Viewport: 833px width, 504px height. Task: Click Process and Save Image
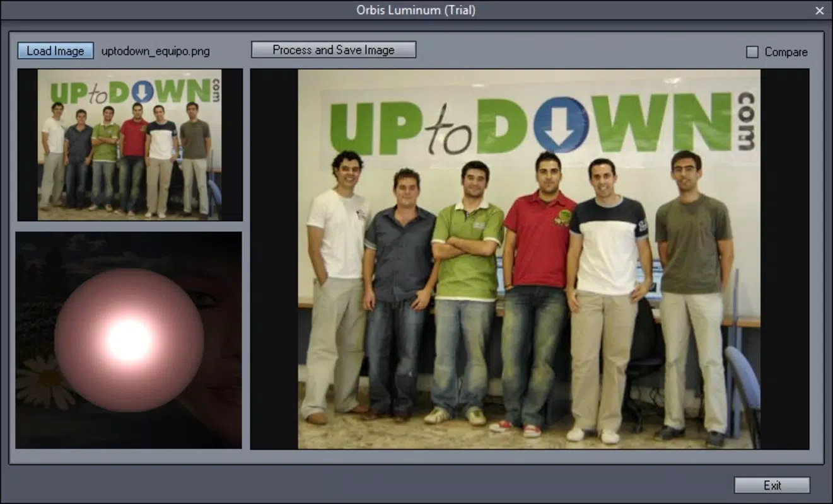pyautogui.click(x=334, y=50)
